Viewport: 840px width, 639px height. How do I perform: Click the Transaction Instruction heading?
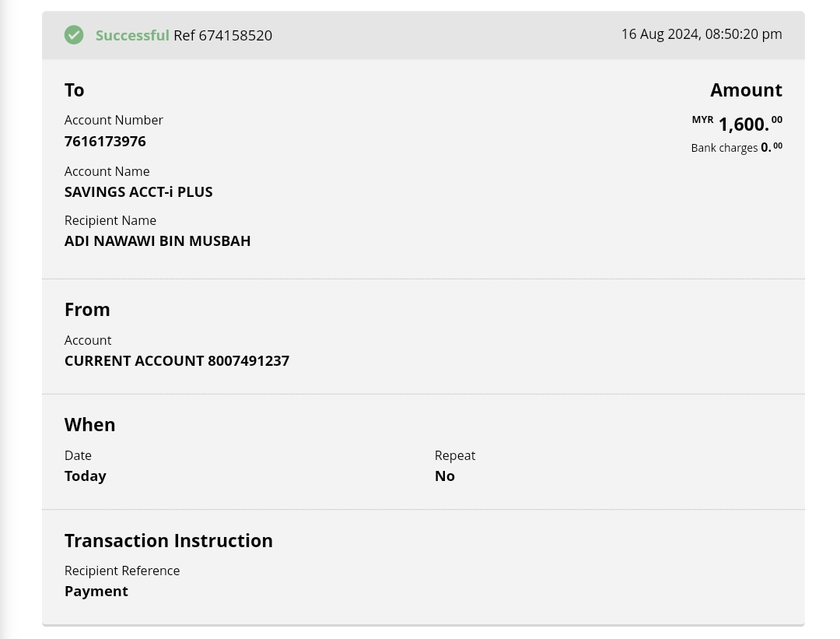point(168,541)
